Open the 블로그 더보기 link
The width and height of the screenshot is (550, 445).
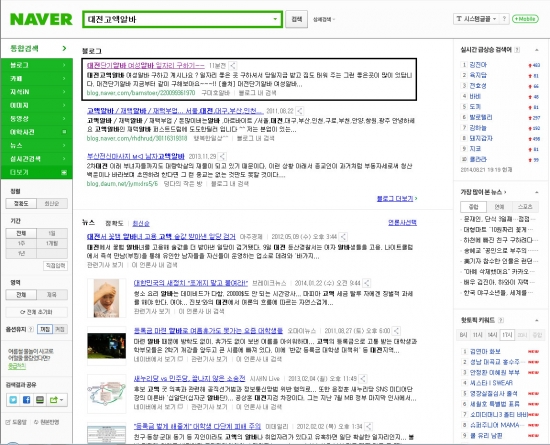pos(397,198)
